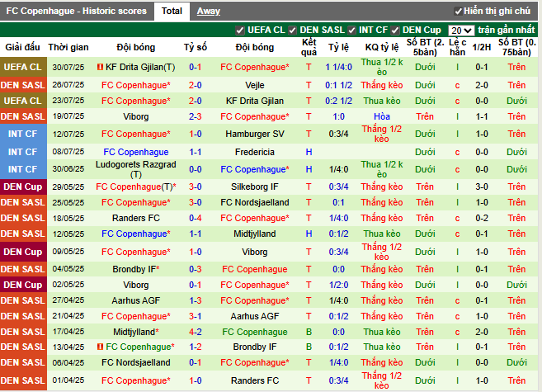Image resolution: width=542 pixels, height=392 pixels.
Task: Open the UEFA CL league cell dated 30/07/25
Action: pos(23,67)
